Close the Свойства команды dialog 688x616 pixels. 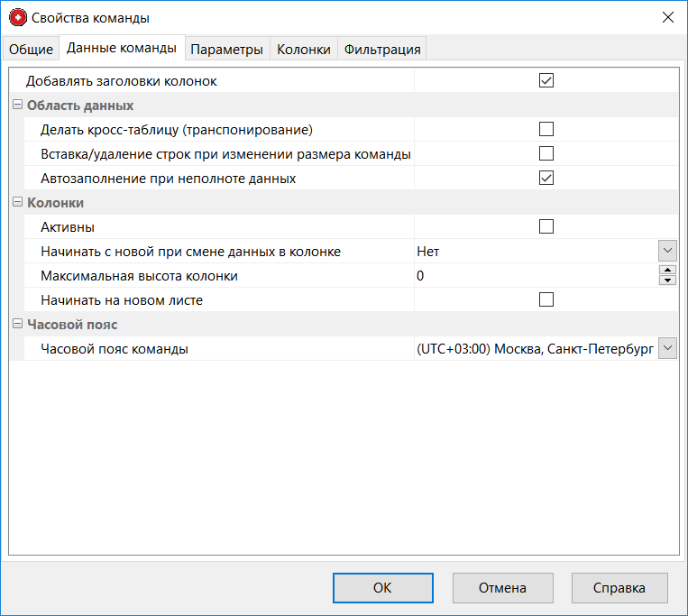667,17
